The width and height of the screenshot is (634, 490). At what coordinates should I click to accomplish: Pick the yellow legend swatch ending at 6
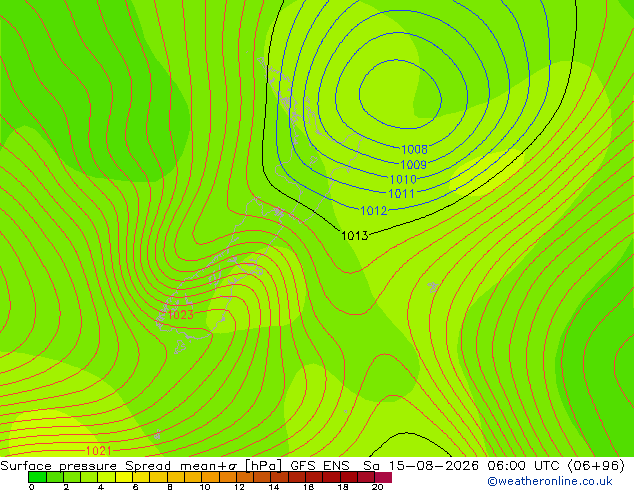point(124,477)
